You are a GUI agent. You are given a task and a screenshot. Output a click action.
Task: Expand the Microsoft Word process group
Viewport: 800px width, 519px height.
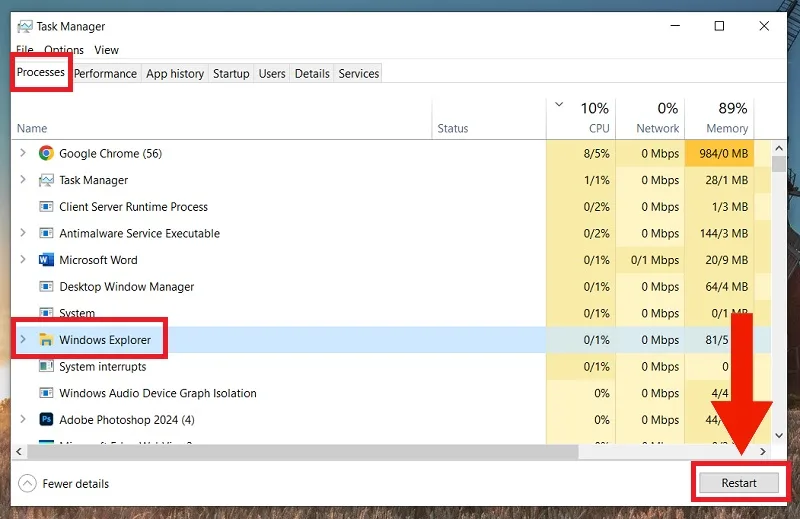click(x=23, y=259)
